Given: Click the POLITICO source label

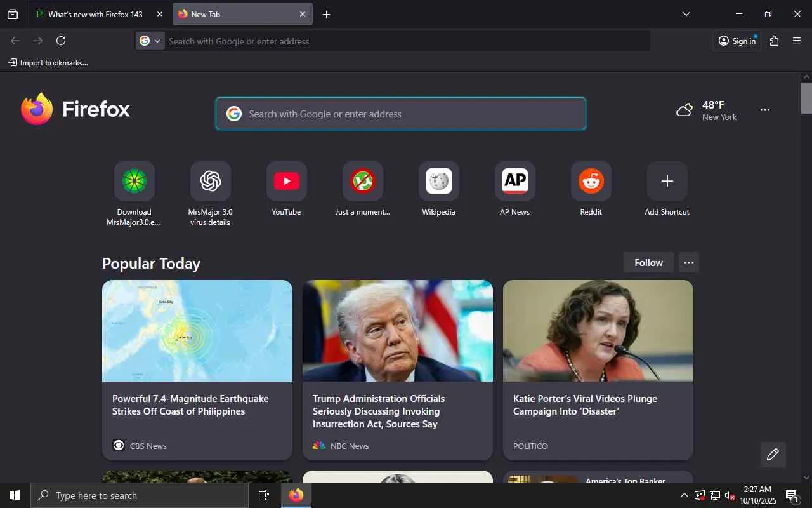Looking at the screenshot, I should tap(530, 446).
